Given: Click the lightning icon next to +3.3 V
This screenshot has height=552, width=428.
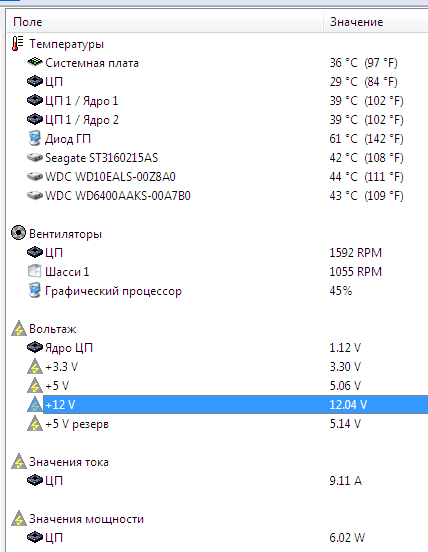Looking at the screenshot, I should (34, 366).
